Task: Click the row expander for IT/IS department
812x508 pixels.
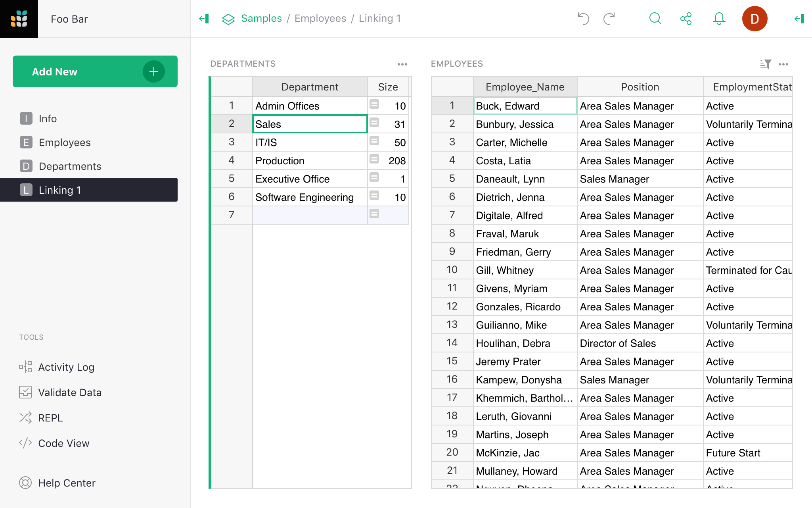Action: (x=375, y=142)
